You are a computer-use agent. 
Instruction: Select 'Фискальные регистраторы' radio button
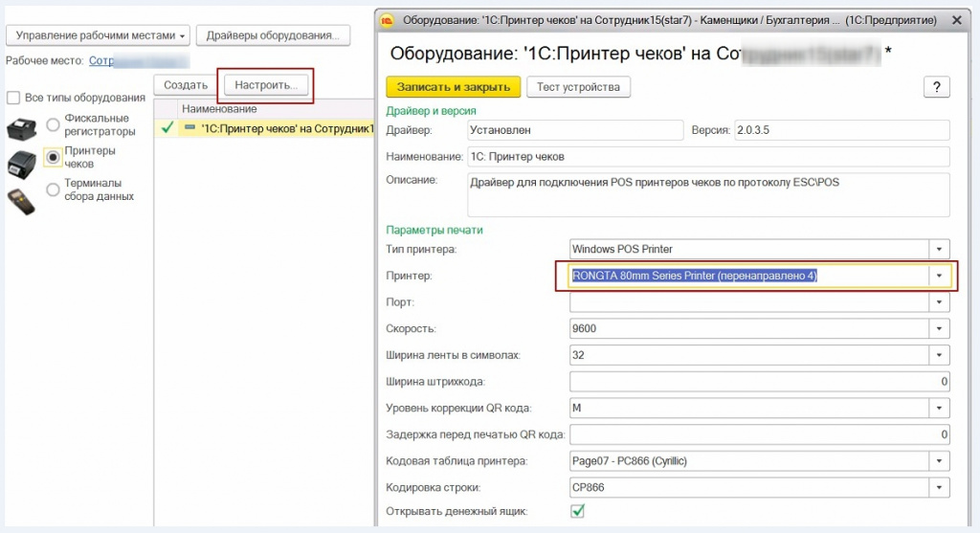click(54, 124)
